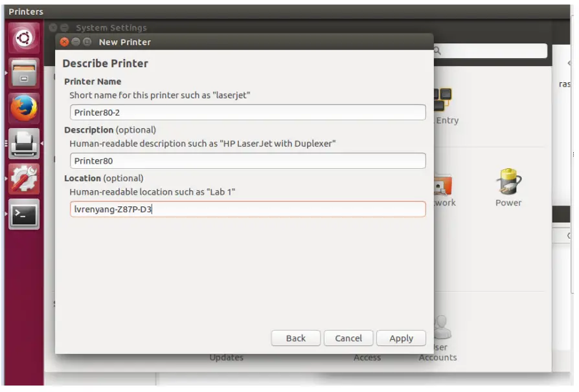
Task: Click the Describe Printer heading
Action: (x=105, y=63)
